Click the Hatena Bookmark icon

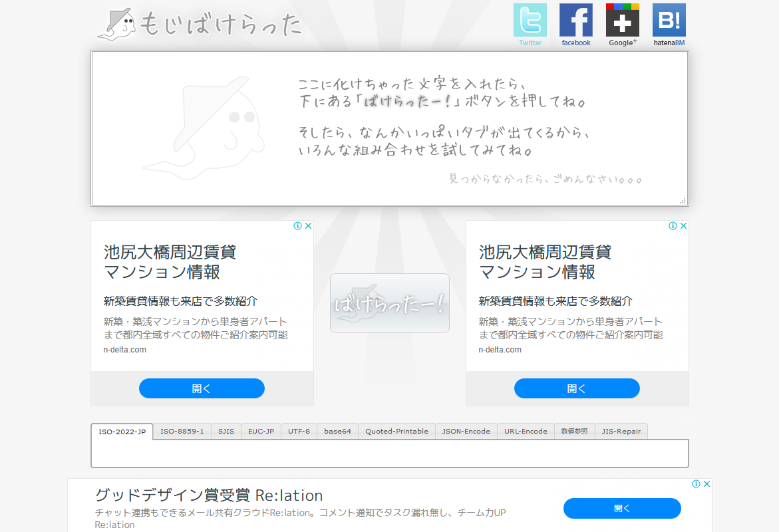(669, 21)
